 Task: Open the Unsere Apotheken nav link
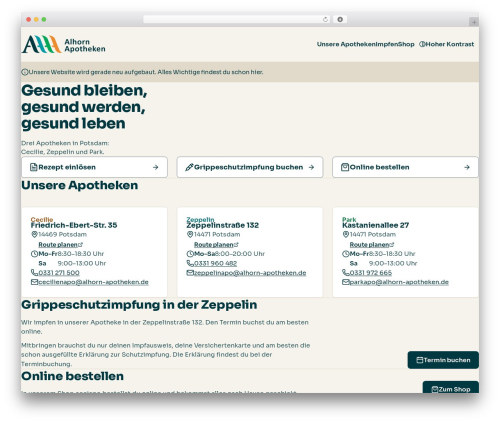coord(346,44)
